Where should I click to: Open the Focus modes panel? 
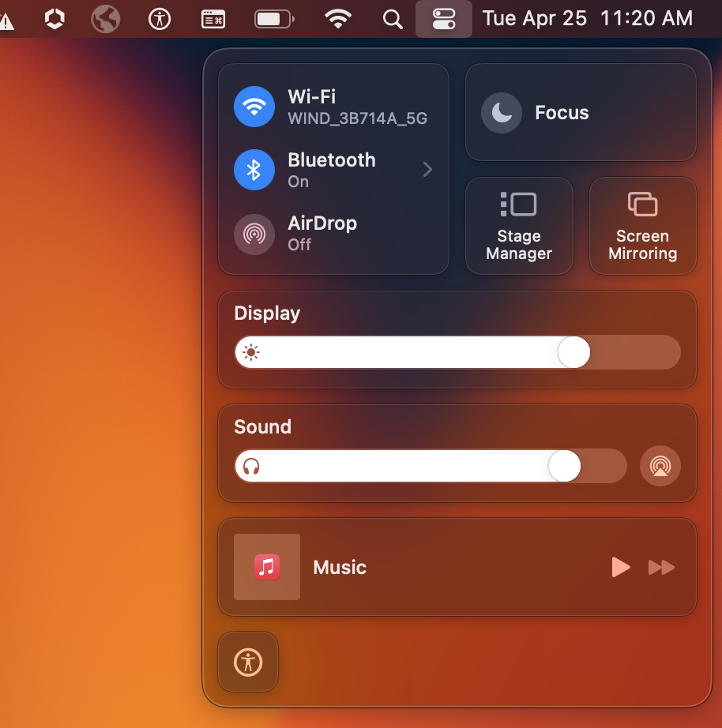pos(581,112)
